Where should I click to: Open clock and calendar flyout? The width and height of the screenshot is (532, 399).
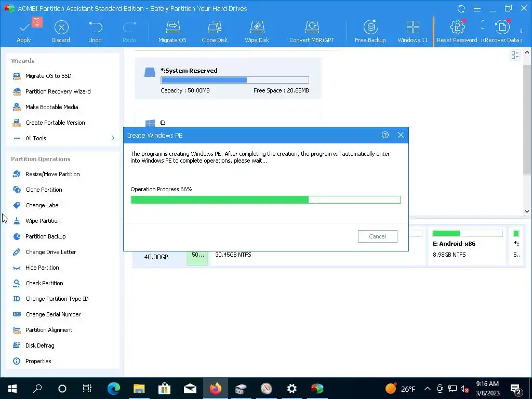(487, 389)
